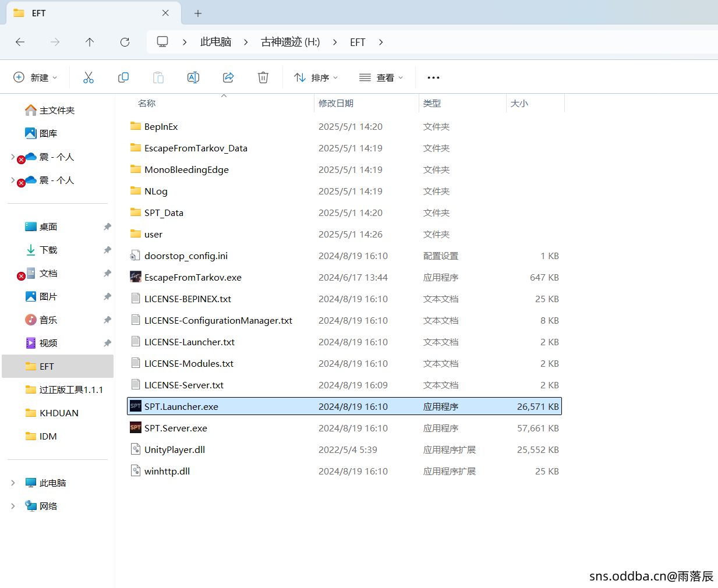Sort by 类型 column header

tap(462, 103)
